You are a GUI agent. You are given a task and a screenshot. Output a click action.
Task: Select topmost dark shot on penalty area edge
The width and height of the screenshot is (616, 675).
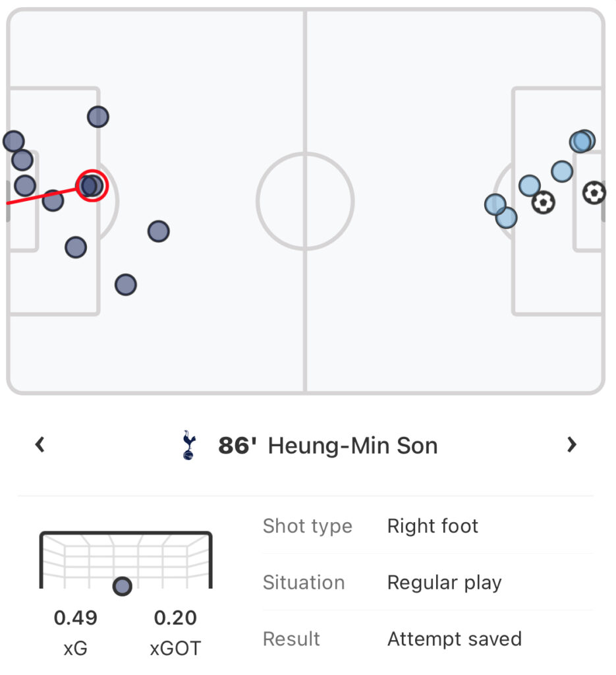pyautogui.click(x=98, y=117)
